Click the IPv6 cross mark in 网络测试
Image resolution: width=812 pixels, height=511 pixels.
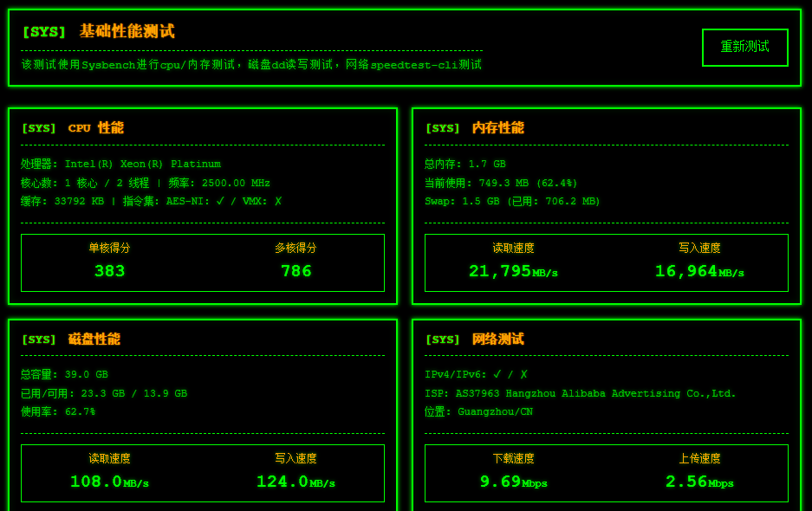523,374
